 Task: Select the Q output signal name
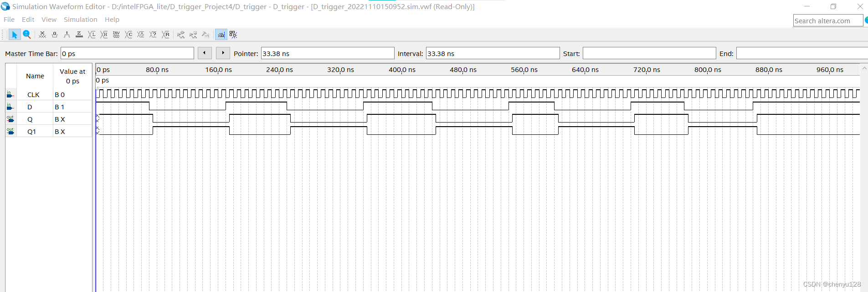point(30,119)
